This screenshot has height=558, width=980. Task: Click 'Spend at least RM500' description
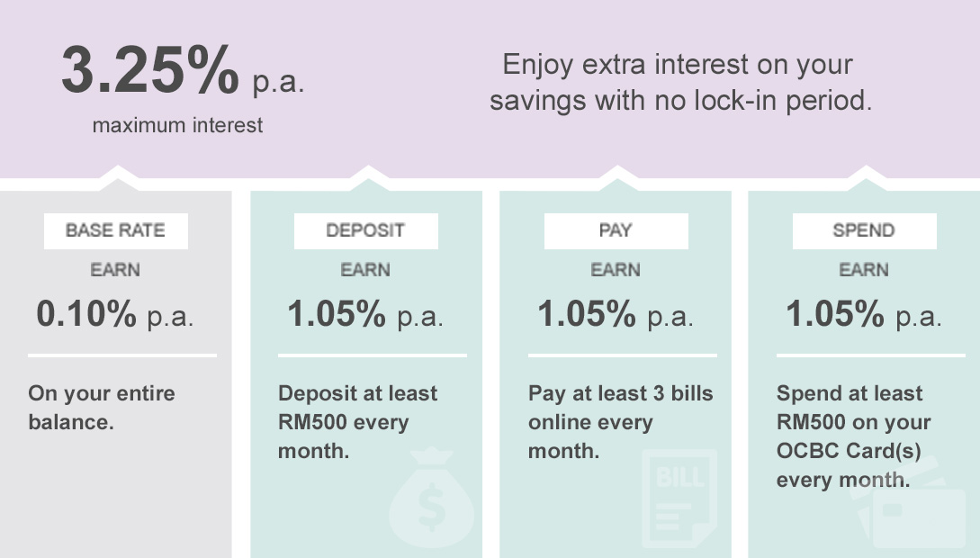(854, 436)
